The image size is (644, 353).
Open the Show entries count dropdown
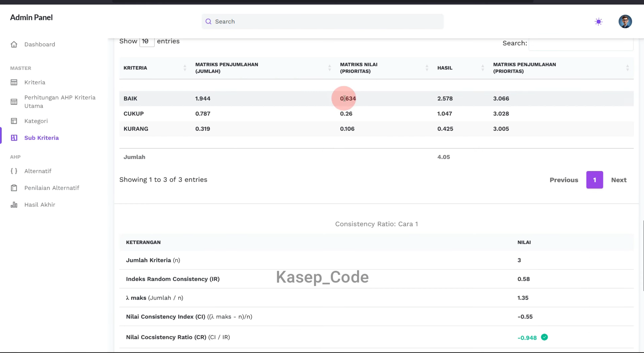(x=147, y=41)
